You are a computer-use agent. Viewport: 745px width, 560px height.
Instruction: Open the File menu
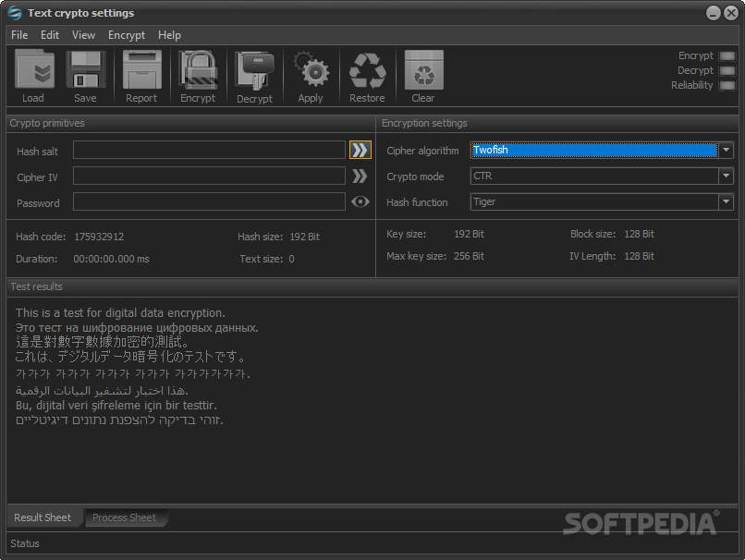point(19,35)
